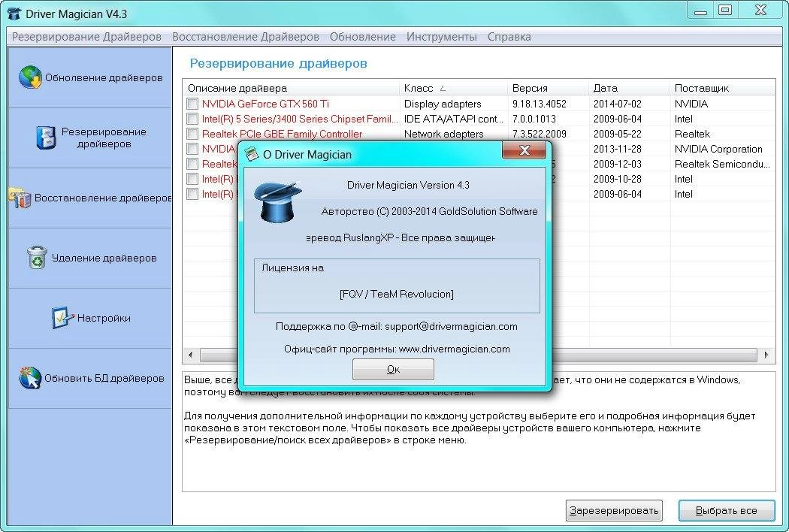Click Ok in the About dialog
The image size is (789, 532).
point(393,369)
